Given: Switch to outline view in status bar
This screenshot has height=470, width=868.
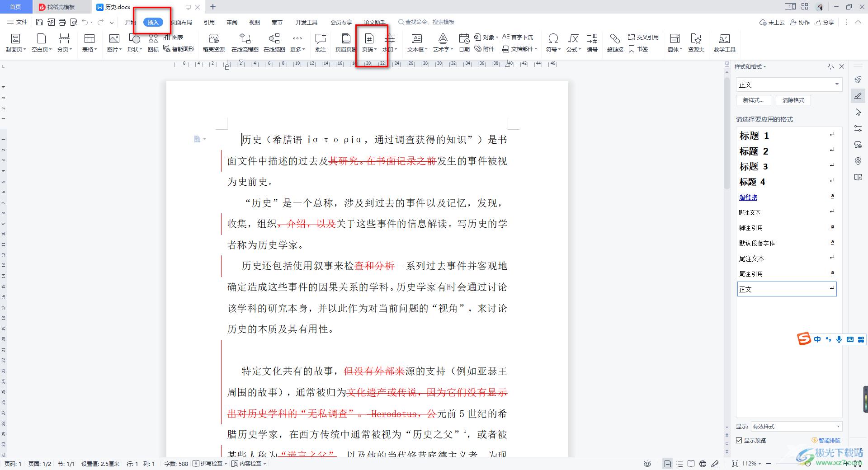Looking at the screenshot, I should point(679,464).
